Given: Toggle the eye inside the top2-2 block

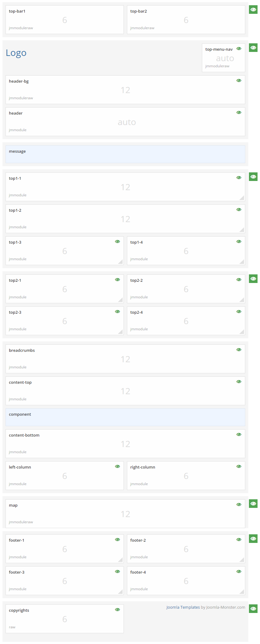Looking at the screenshot, I should (239, 280).
